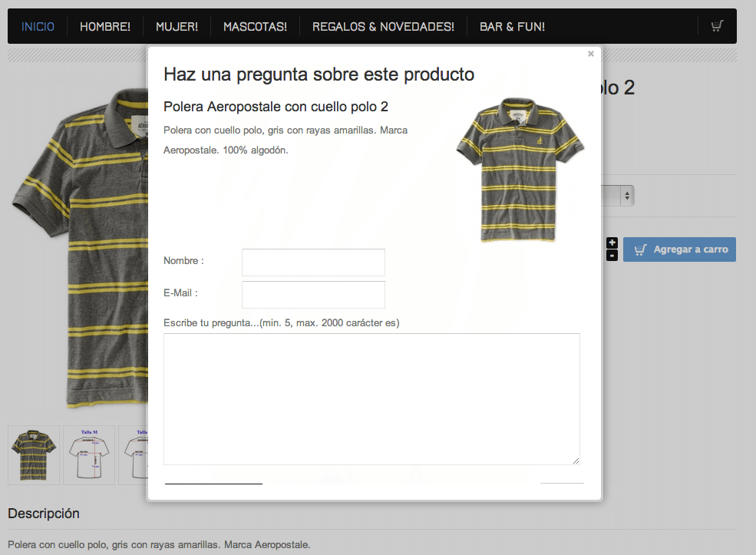Open the BAR & FUN! menu

tap(512, 27)
